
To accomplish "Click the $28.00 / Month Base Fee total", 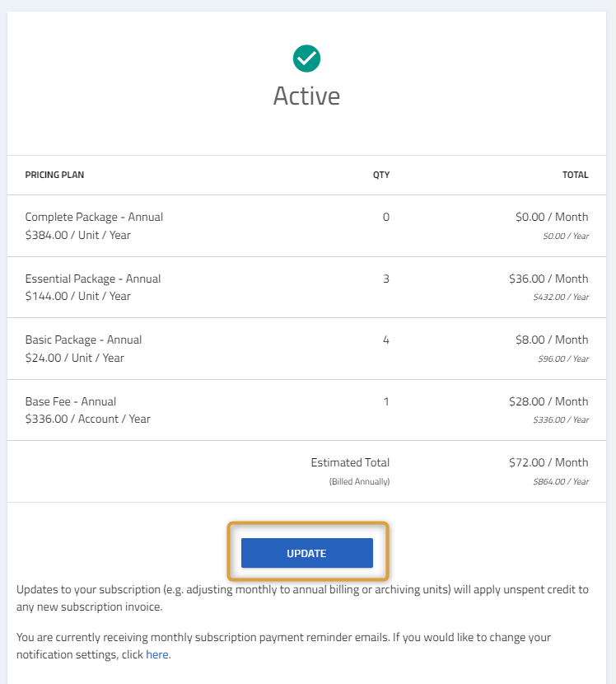I will (x=548, y=401).
